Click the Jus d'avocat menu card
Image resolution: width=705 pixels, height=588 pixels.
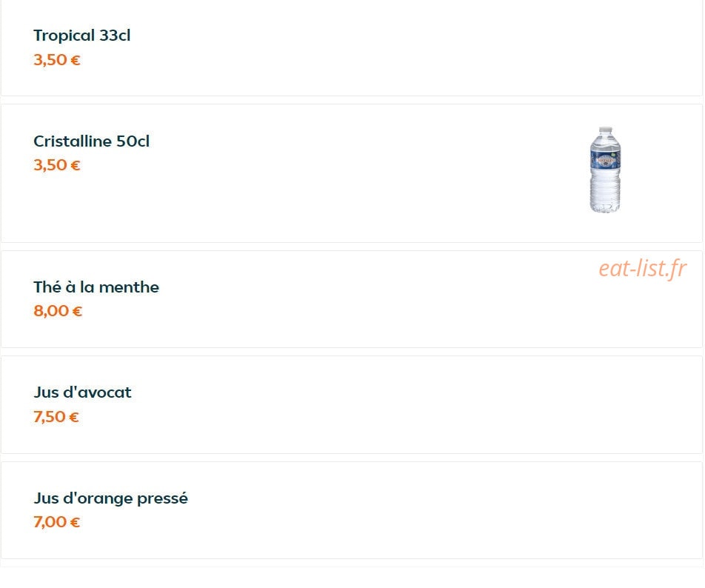click(352, 404)
